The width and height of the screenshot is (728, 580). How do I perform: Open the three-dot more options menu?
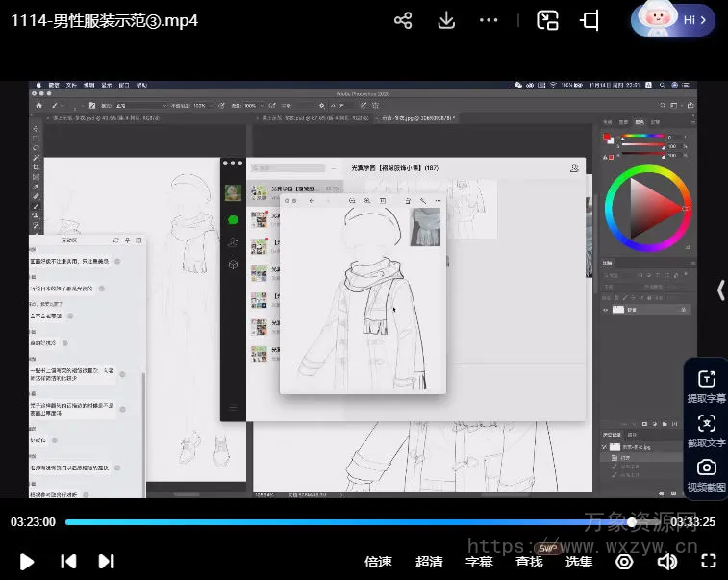489,20
